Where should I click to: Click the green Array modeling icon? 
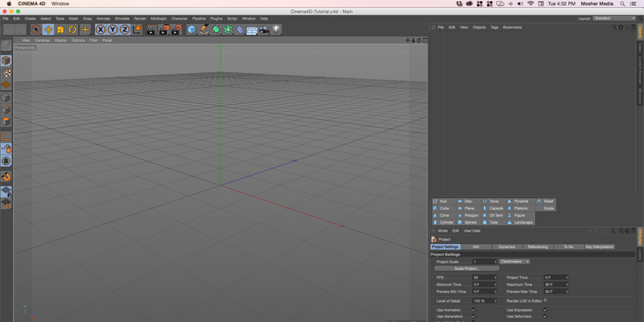point(228,30)
